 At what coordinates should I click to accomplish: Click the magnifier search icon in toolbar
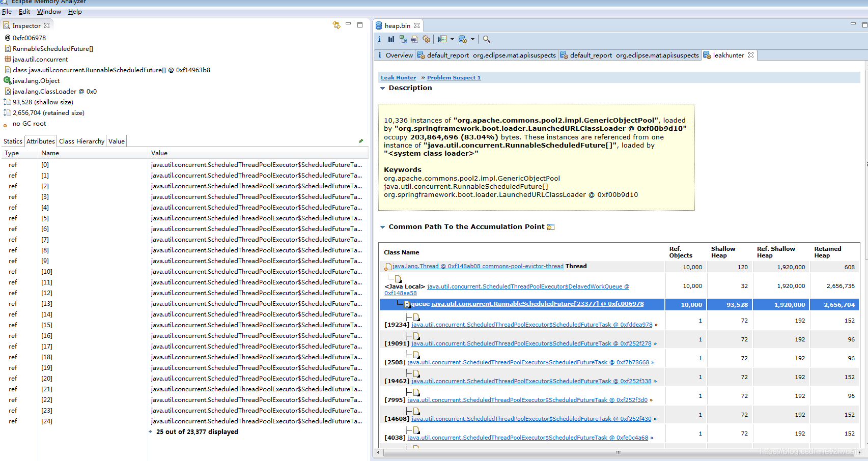click(x=486, y=39)
